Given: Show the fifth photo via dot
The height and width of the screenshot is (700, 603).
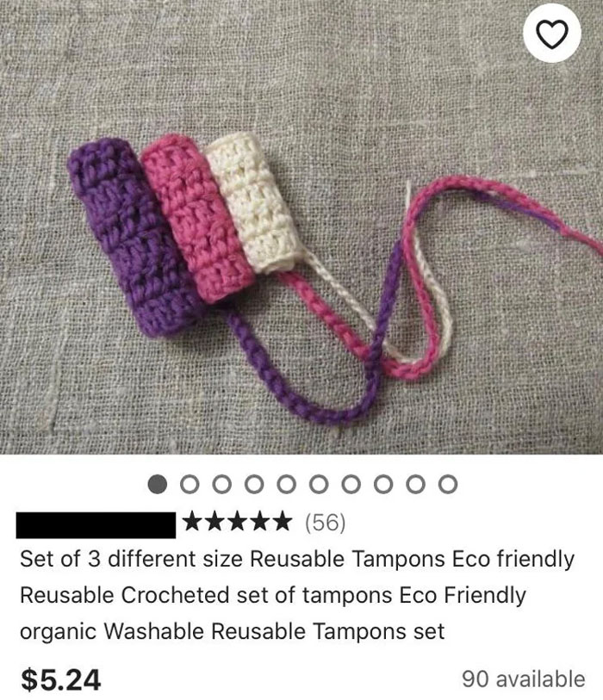Looking at the screenshot, I should [286, 485].
